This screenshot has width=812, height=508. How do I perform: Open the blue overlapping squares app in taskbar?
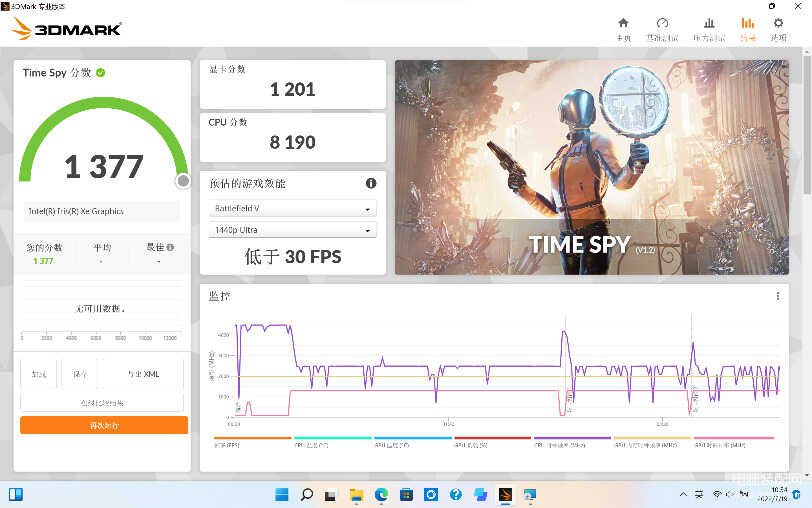(481, 495)
